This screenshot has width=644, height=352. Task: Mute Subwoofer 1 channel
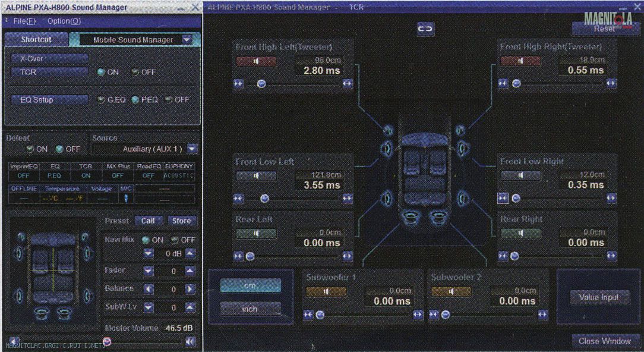click(x=326, y=292)
